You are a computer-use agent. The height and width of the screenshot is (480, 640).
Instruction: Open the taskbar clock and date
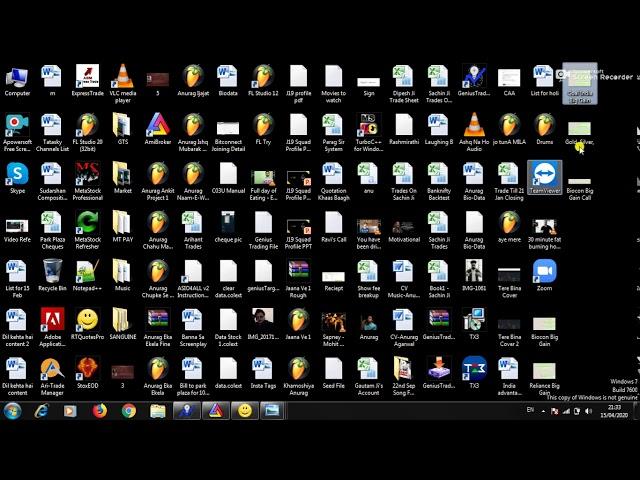[614, 411]
